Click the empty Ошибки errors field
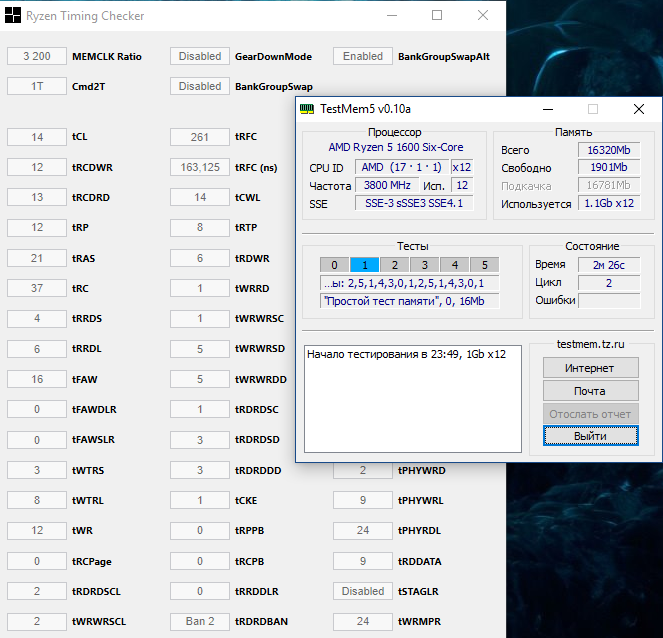The height and width of the screenshot is (638, 663). [609, 301]
